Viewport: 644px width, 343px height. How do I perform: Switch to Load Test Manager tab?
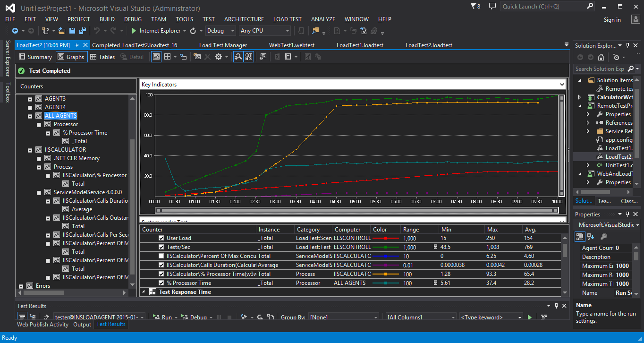click(223, 45)
